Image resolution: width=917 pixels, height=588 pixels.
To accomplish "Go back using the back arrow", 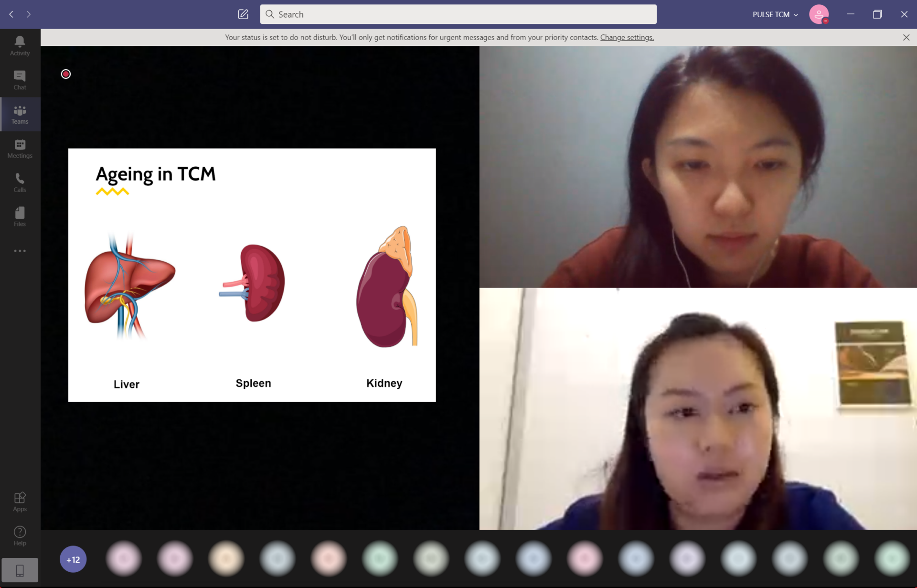I will tap(11, 14).
